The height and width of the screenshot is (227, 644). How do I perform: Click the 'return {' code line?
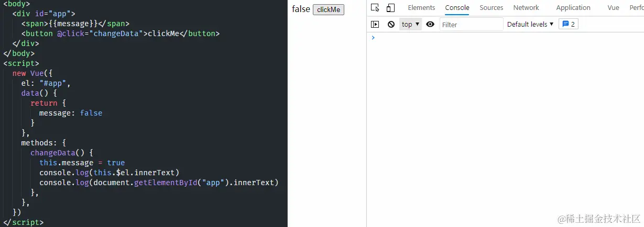click(x=48, y=103)
